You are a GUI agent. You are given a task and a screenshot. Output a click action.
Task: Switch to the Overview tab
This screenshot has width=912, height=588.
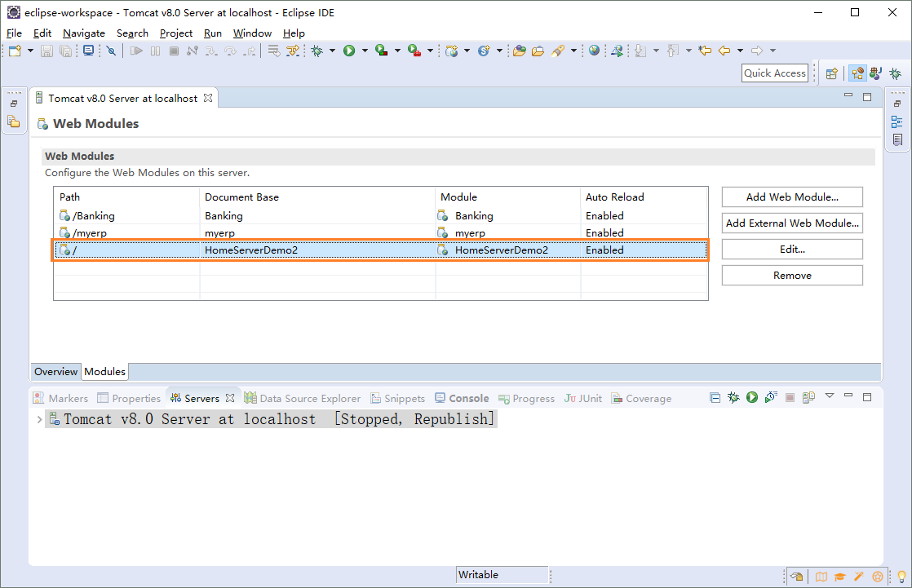(55, 372)
